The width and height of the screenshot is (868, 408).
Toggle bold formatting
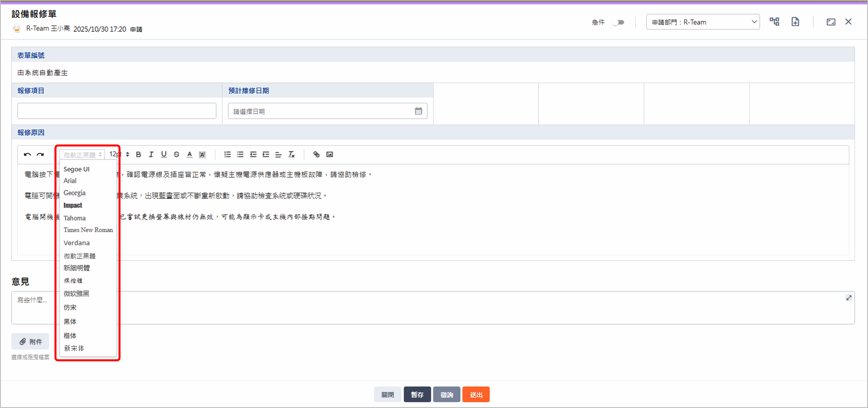138,154
